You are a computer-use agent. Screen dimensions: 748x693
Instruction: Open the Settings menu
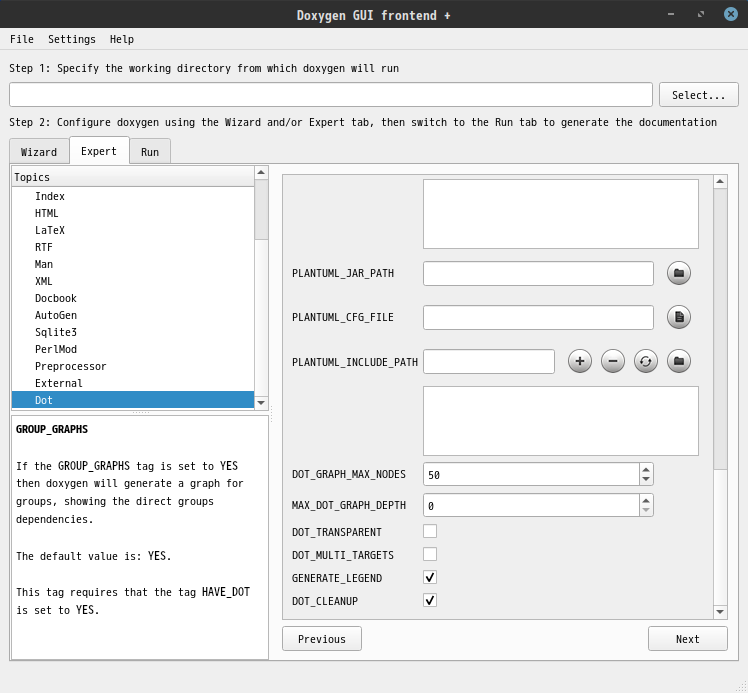click(x=72, y=39)
